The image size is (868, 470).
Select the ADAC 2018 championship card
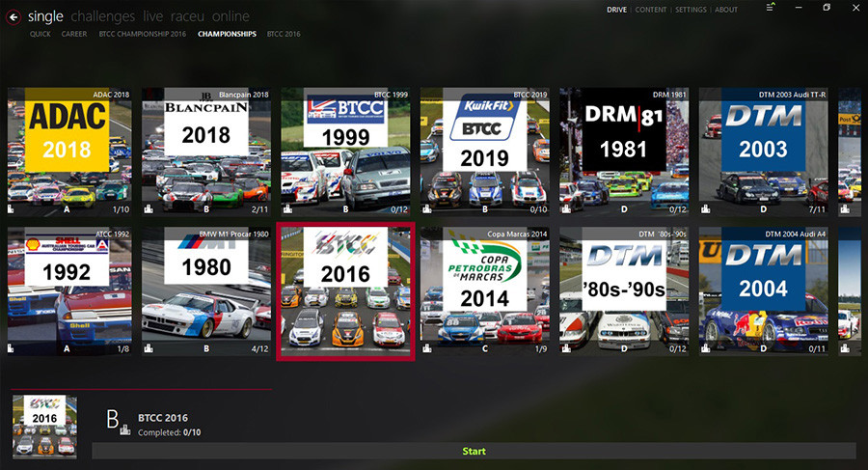[x=69, y=152]
